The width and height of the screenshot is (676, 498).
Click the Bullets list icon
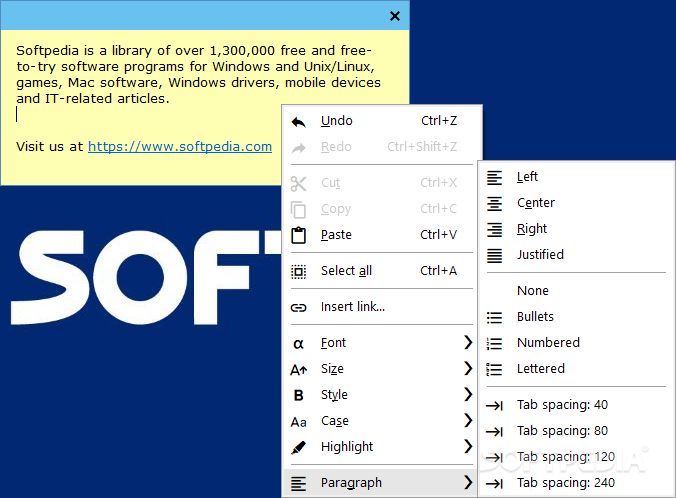[x=494, y=318]
